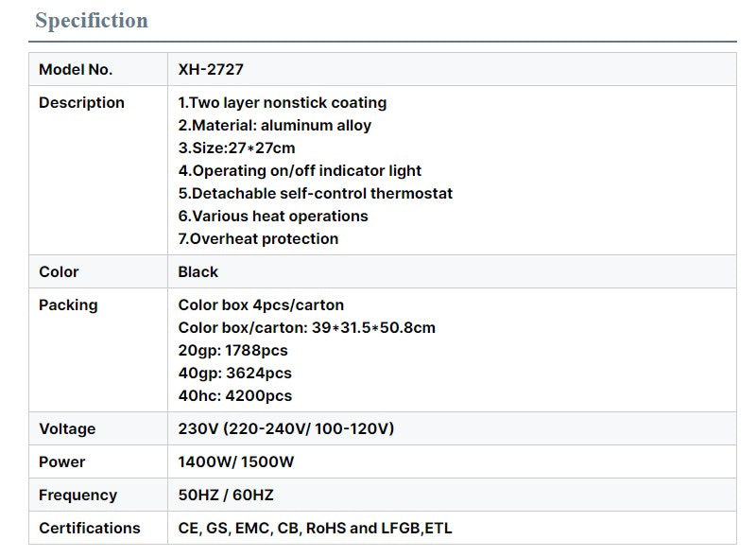Click the Size 27*27cm line

[x=236, y=148]
